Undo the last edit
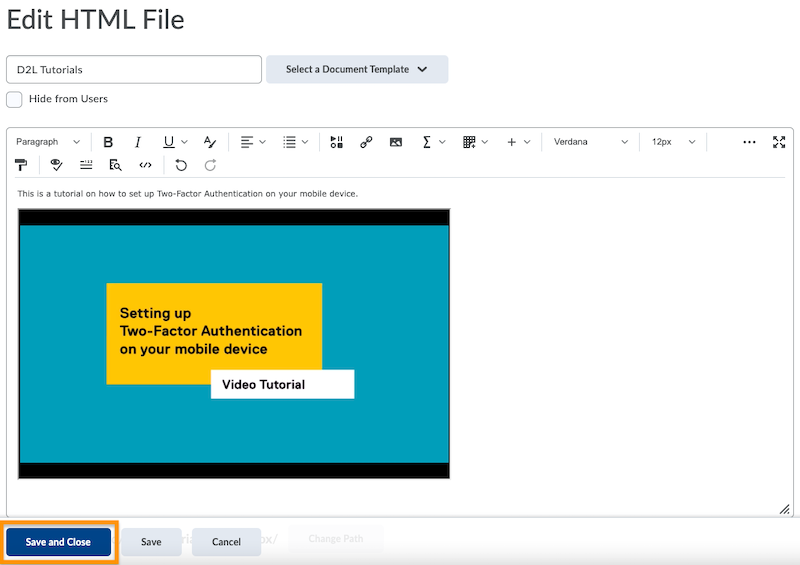Image resolution: width=800 pixels, height=565 pixels. coord(181,165)
